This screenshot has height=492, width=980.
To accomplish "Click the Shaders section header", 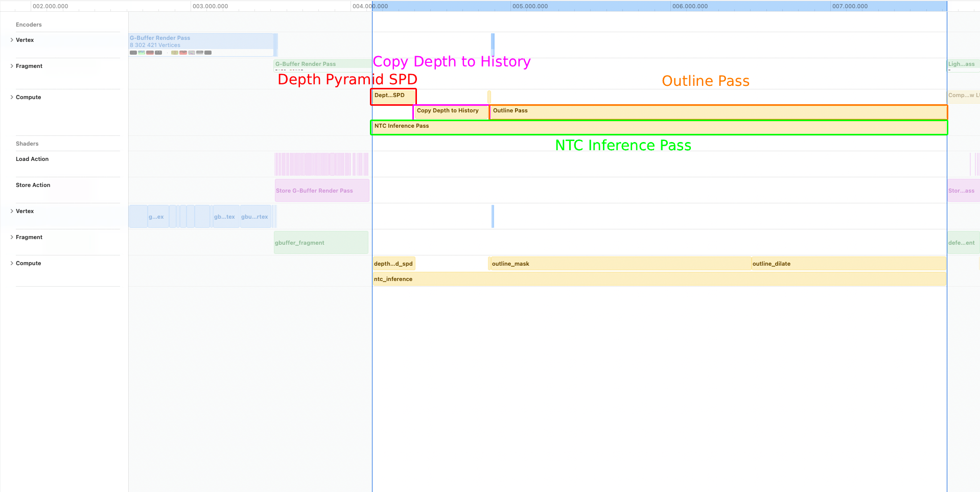I will (27, 144).
